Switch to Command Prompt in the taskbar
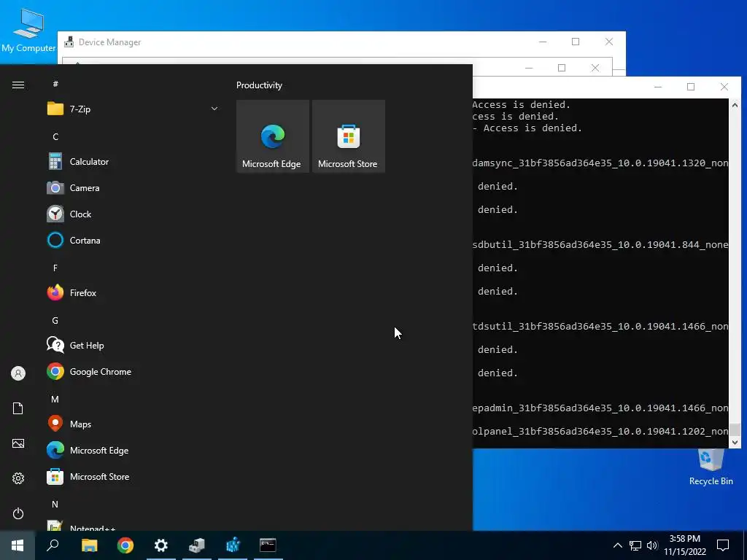This screenshot has width=747, height=560. [268, 545]
